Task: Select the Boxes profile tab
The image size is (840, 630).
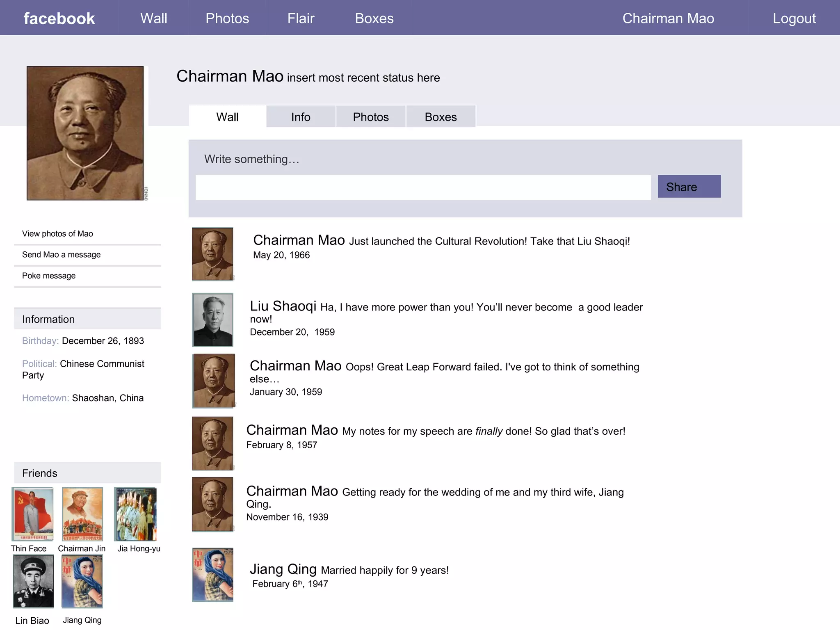Action: [x=441, y=117]
